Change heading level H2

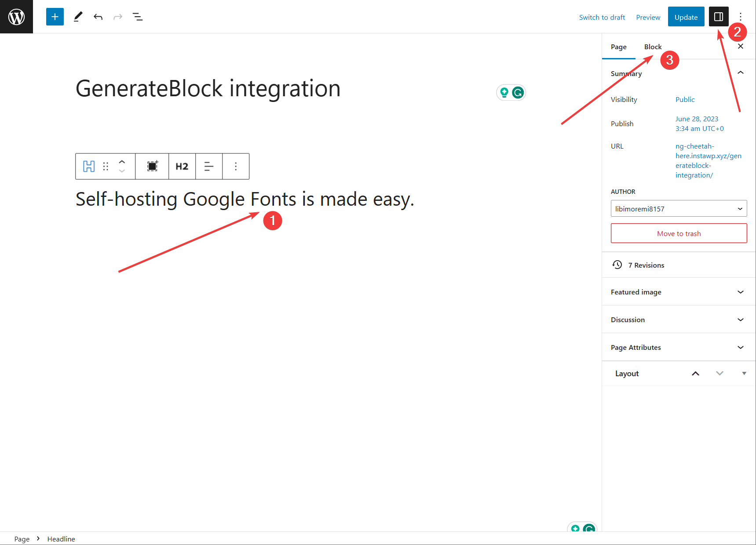tap(182, 166)
